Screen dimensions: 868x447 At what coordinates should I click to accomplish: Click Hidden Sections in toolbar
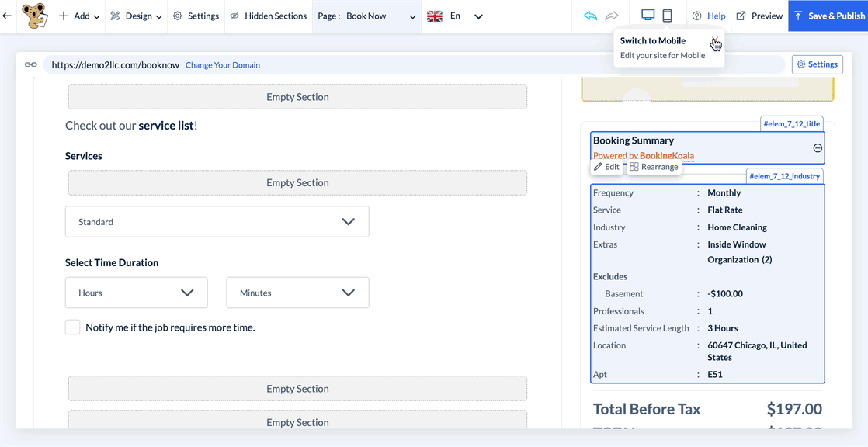tap(269, 16)
